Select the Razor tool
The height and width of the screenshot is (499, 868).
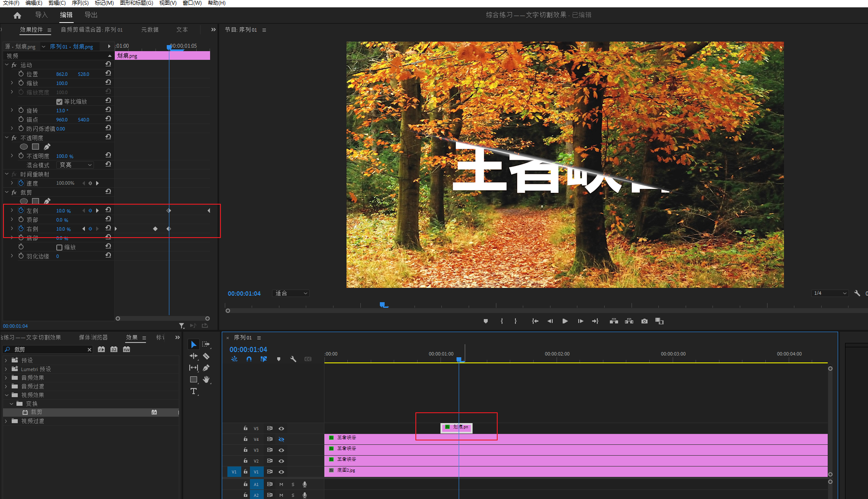tap(206, 356)
